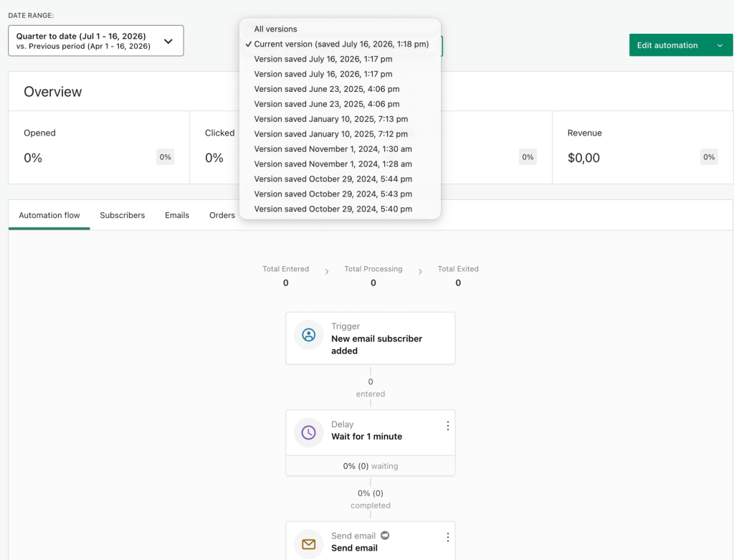Viewport: 734px width, 560px height.
Task: Choose version saved November 1, 2024, 1:28 am
Action: 340,164
